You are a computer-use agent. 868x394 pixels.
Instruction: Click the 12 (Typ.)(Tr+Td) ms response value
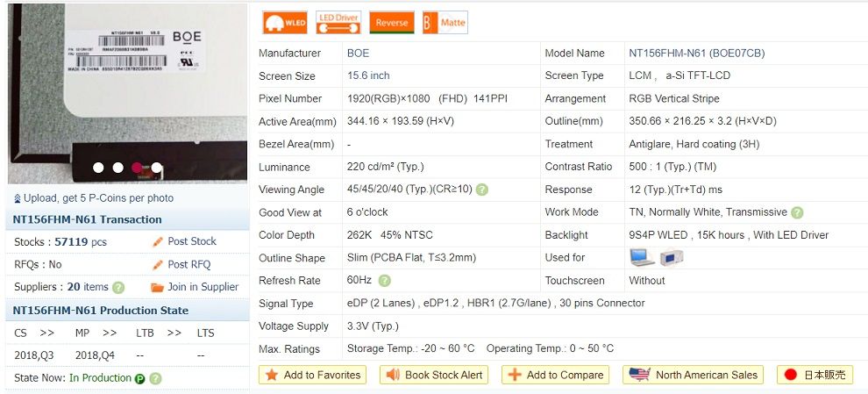(x=675, y=190)
